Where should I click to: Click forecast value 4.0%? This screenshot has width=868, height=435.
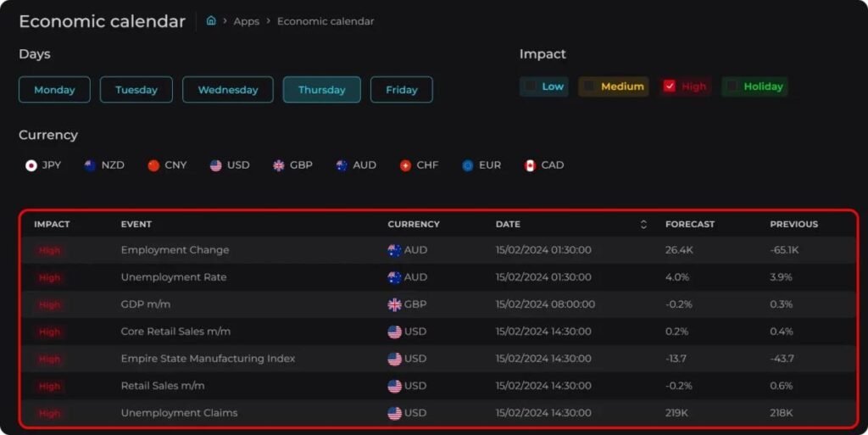pyautogui.click(x=677, y=277)
